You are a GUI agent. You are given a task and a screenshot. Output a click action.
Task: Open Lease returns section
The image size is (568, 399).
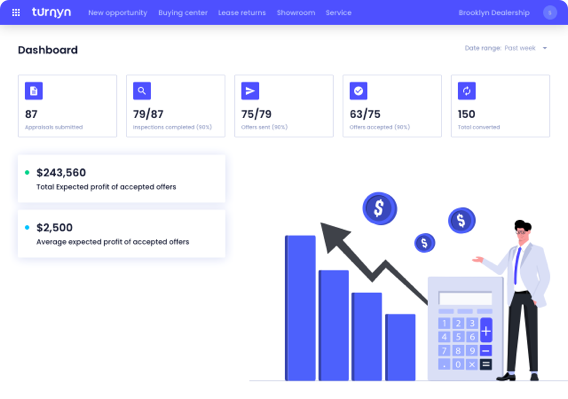point(242,13)
